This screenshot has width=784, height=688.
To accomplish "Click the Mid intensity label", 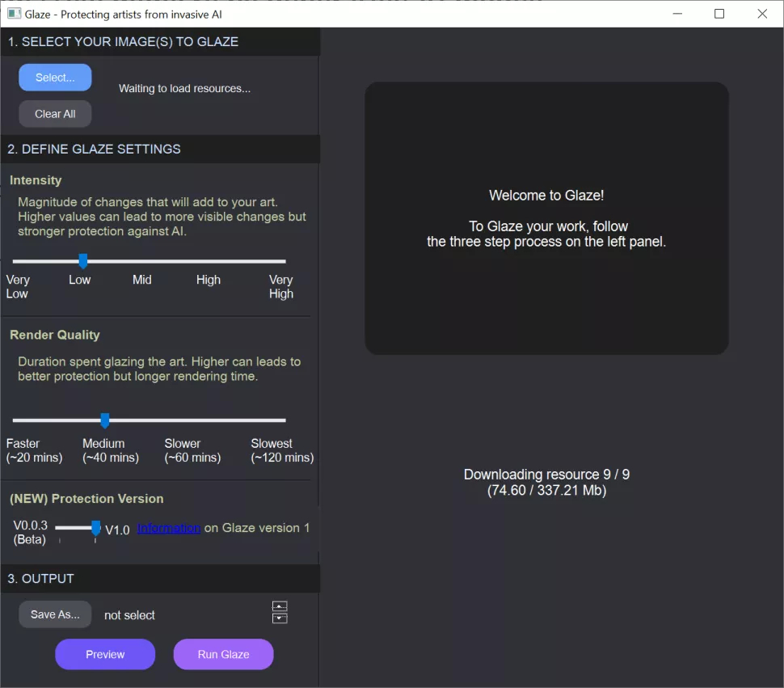I will point(141,280).
